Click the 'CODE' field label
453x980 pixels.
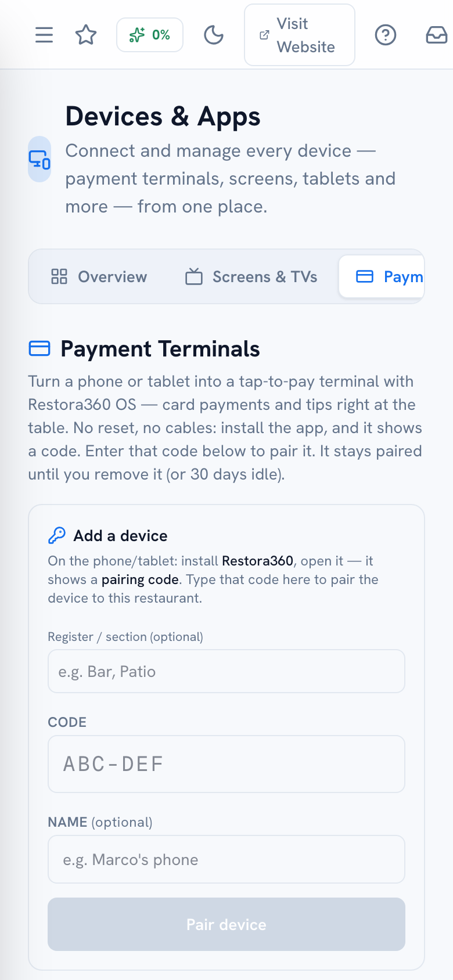point(67,722)
